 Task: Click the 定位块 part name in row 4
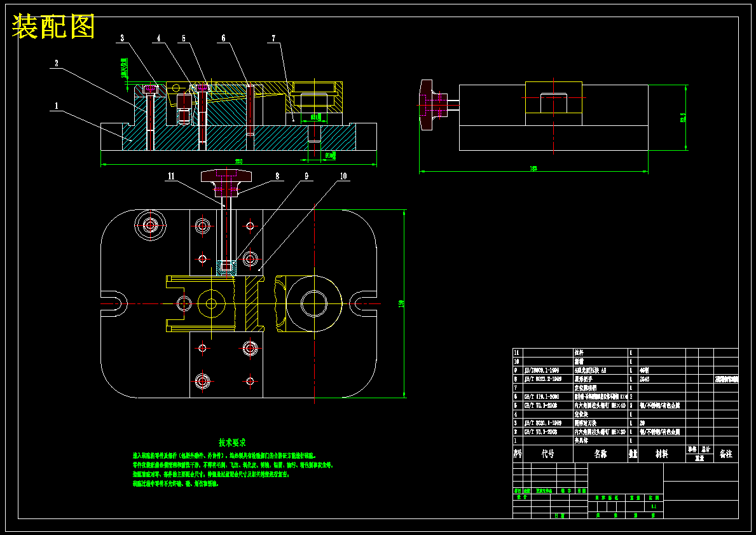click(x=581, y=414)
